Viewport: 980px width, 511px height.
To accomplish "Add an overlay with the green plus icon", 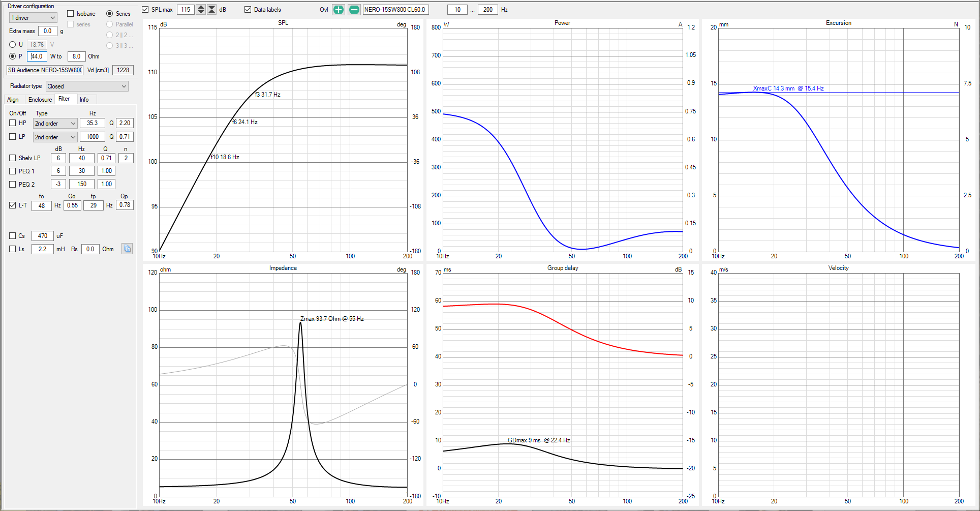I will 339,10.
